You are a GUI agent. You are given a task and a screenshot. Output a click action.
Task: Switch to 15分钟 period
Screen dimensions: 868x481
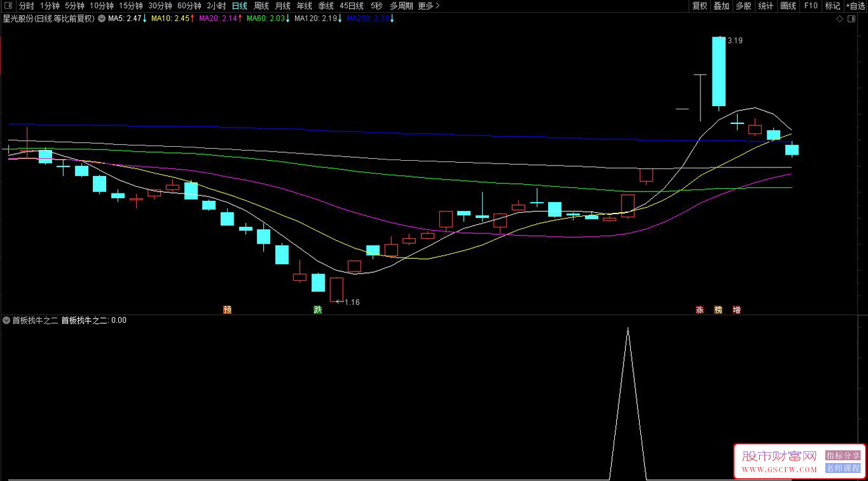click(131, 6)
